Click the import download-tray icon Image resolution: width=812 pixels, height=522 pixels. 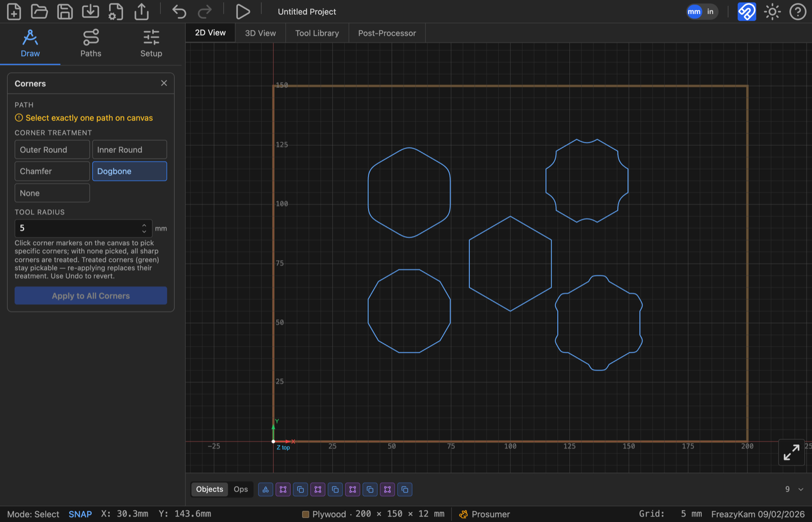click(90, 11)
